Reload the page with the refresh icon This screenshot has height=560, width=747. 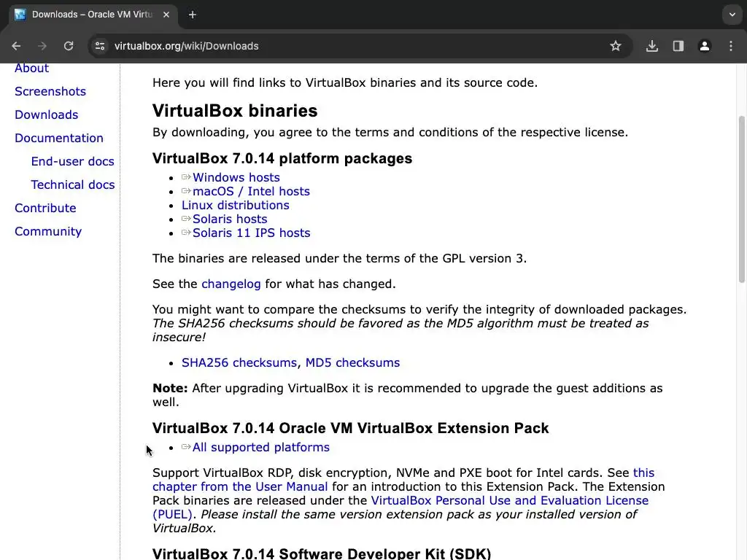click(x=69, y=46)
